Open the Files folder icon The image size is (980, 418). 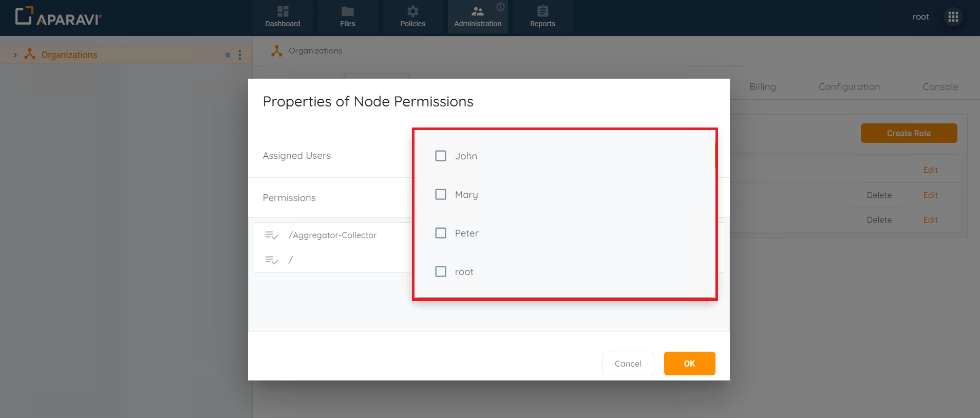(348, 12)
